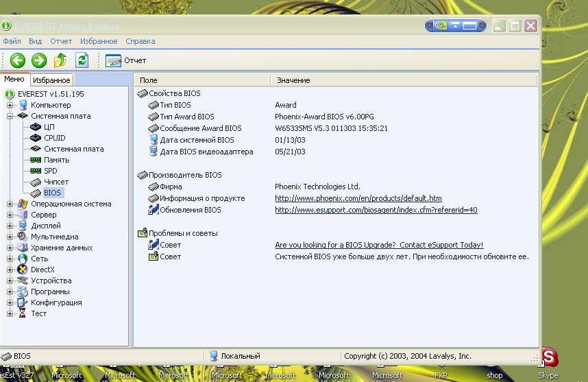Click the Значение column header

click(x=404, y=80)
